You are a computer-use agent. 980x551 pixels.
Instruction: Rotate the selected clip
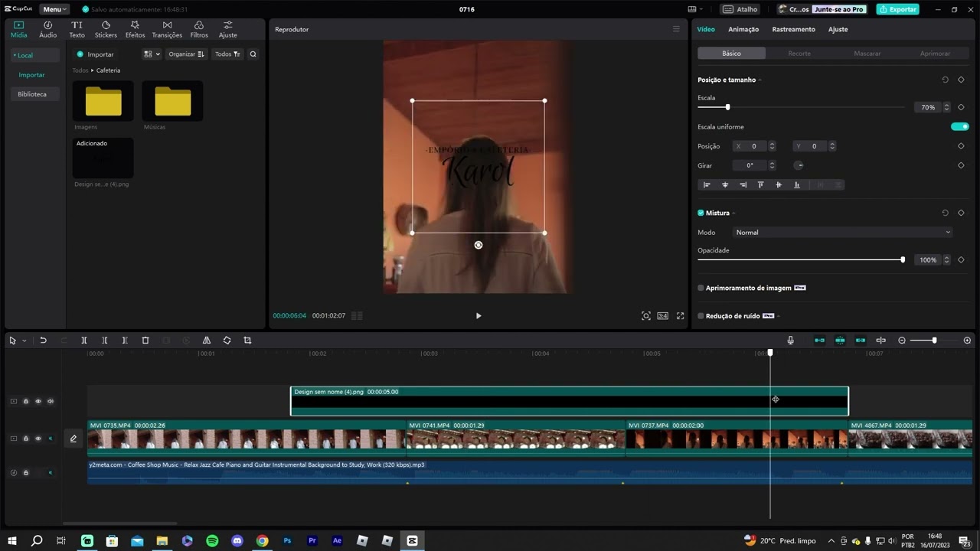[227, 341]
